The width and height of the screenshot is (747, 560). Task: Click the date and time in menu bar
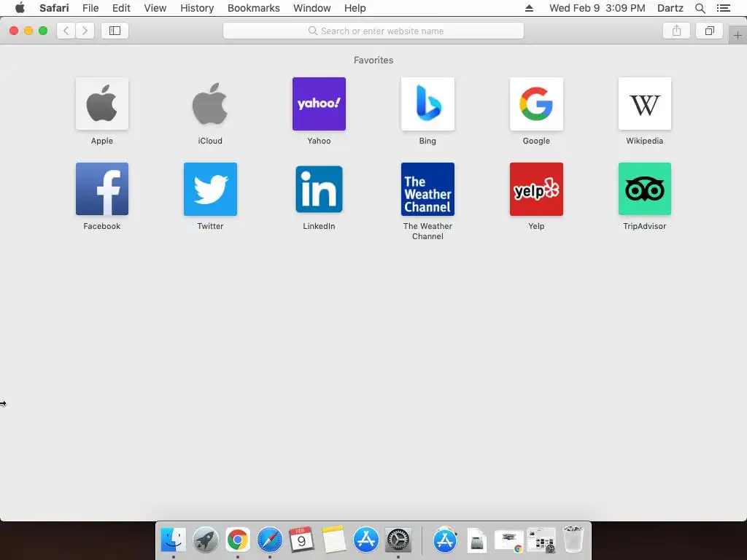(597, 8)
